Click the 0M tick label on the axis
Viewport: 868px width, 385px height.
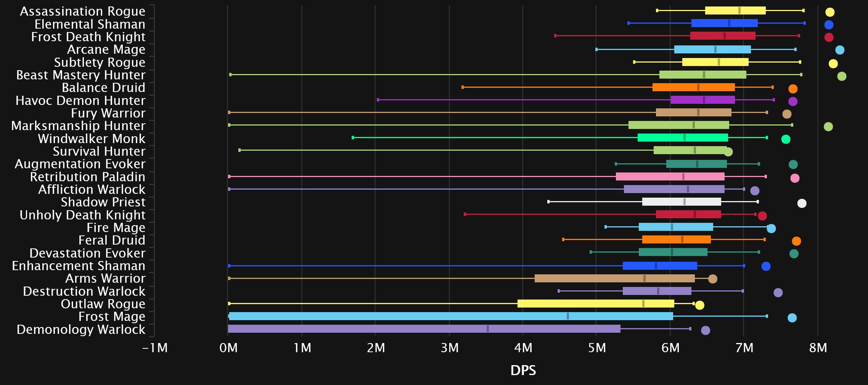point(228,348)
